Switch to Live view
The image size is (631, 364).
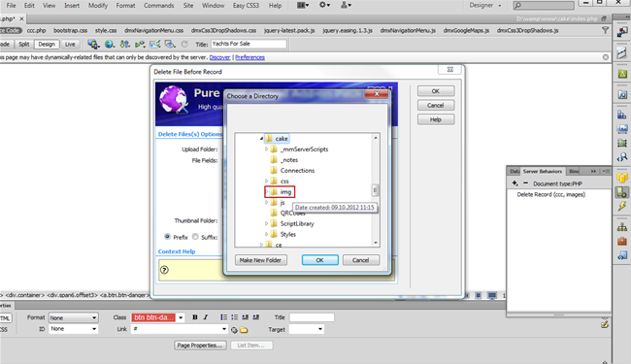coord(70,45)
